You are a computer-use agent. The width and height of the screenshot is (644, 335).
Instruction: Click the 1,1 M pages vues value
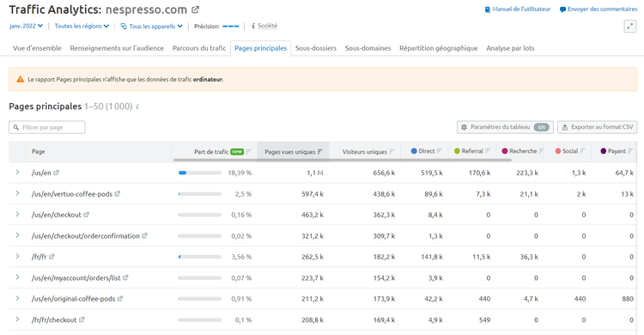point(315,173)
